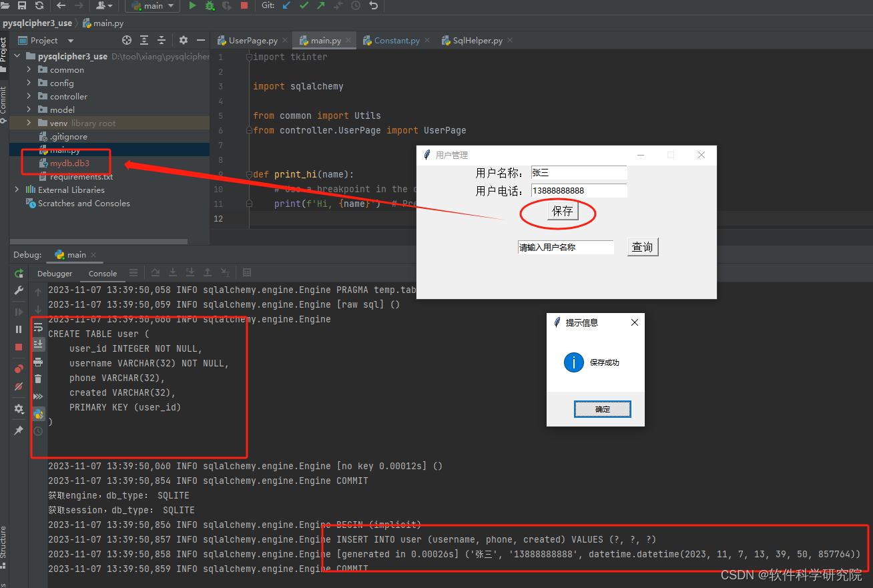The width and height of the screenshot is (873, 588).
Task: Click the Save All toolbar icon
Action: point(22,5)
